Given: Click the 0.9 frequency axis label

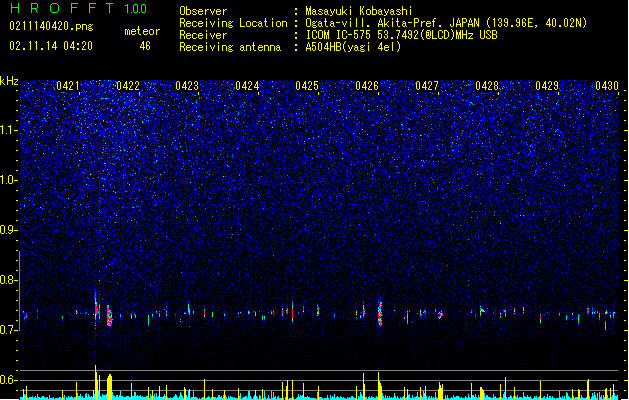Looking at the screenshot, I should click(x=8, y=230).
